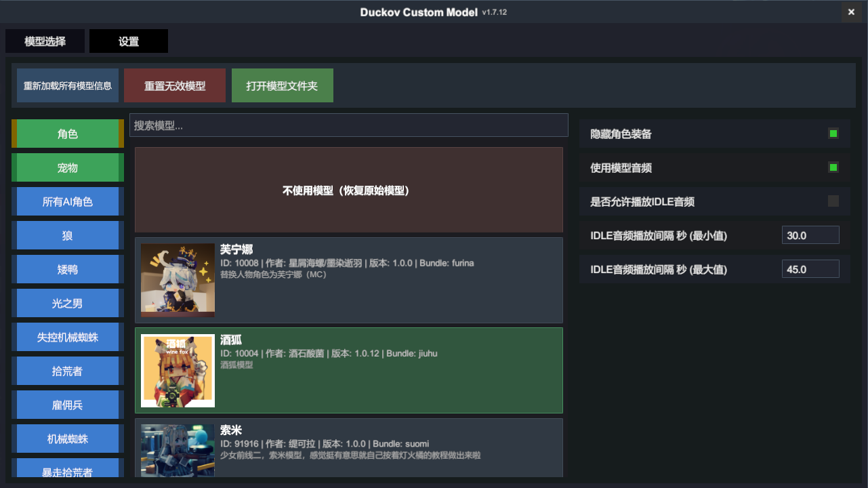Enable 是否允许播放IDLE音频 checkbox
Image resolution: width=868 pixels, height=488 pixels.
click(x=833, y=201)
